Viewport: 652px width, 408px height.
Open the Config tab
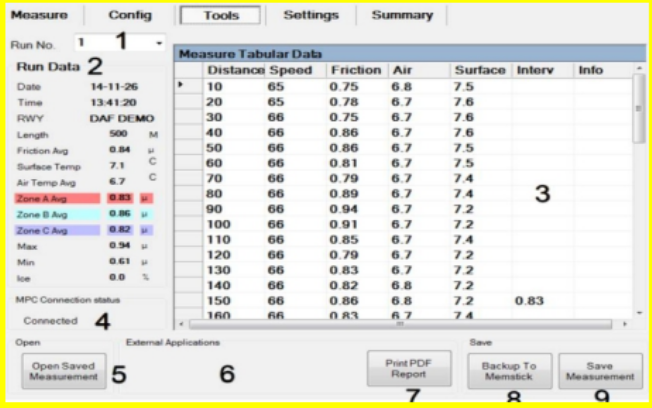coord(130,15)
